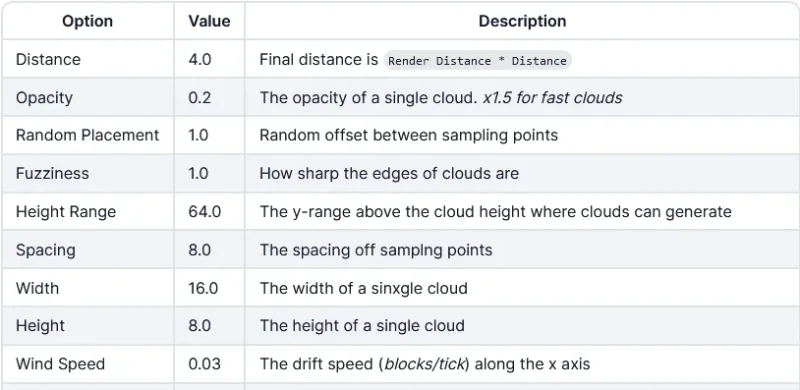Screen dimensions: 800x390
Task: Click the Height Range description text
Action: (495, 211)
